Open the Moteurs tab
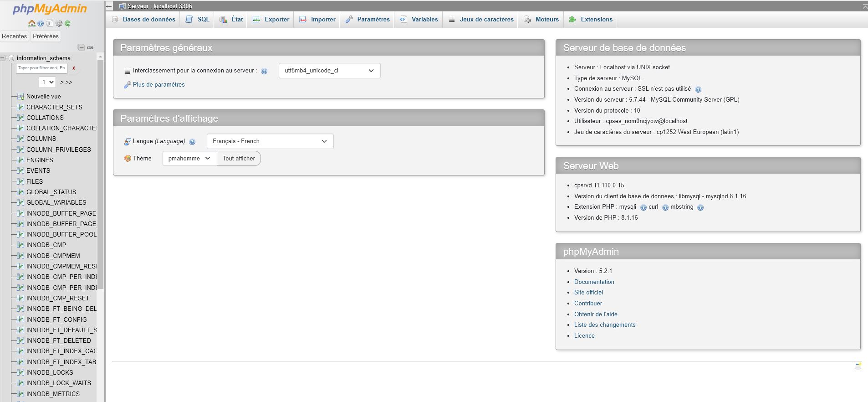 541,19
